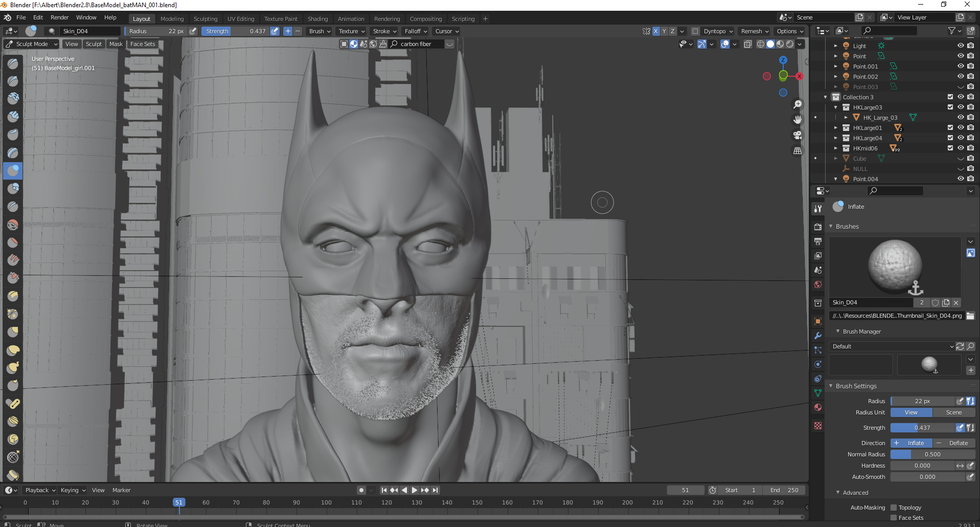This screenshot has width=980, height=527.
Task: Open the Sculpt Mode dropdown
Action: [32, 44]
